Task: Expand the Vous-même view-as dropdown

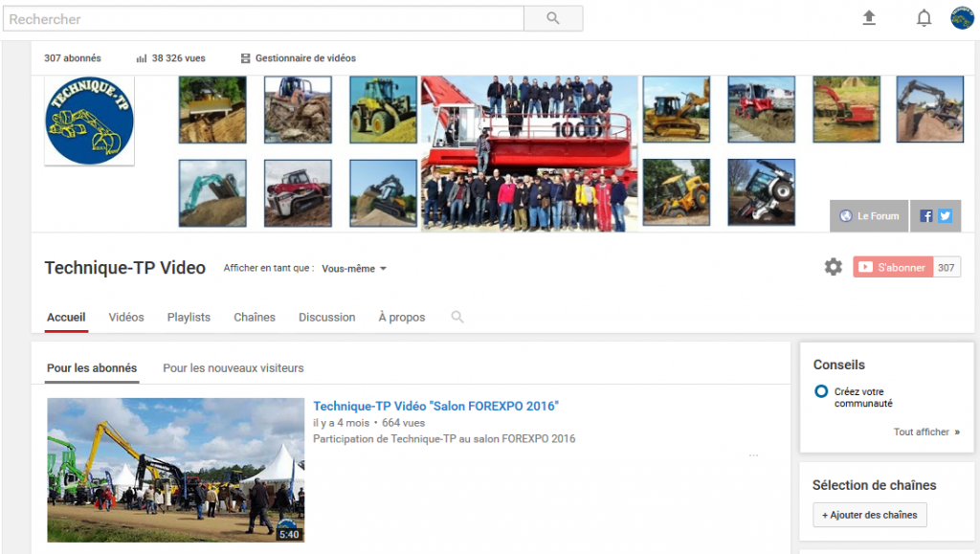Action: (354, 269)
